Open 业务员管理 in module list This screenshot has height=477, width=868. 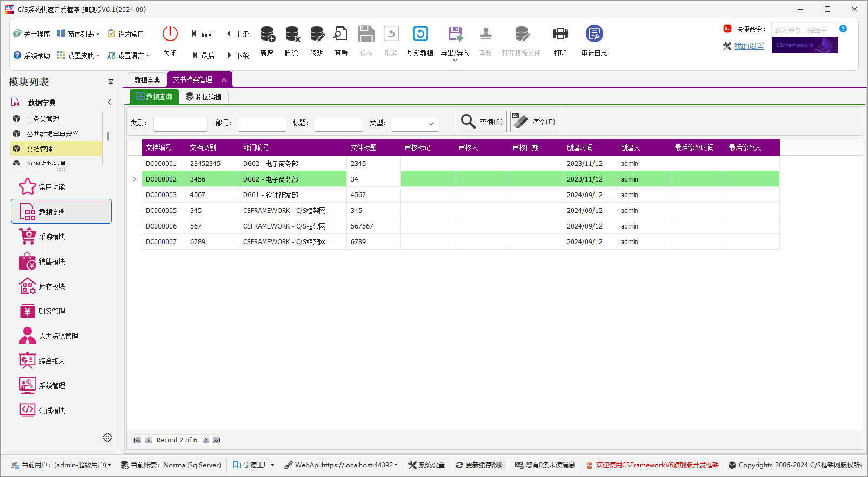point(56,119)
